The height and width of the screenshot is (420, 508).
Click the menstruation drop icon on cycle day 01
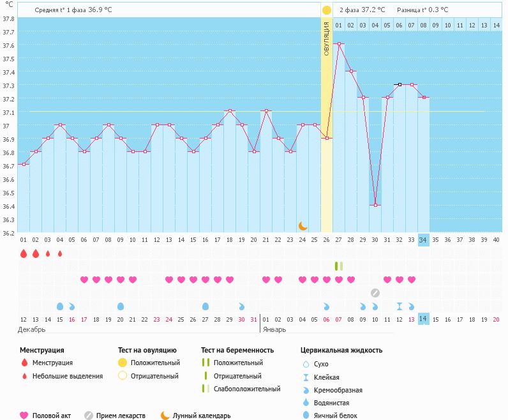[x=24, y=253]
